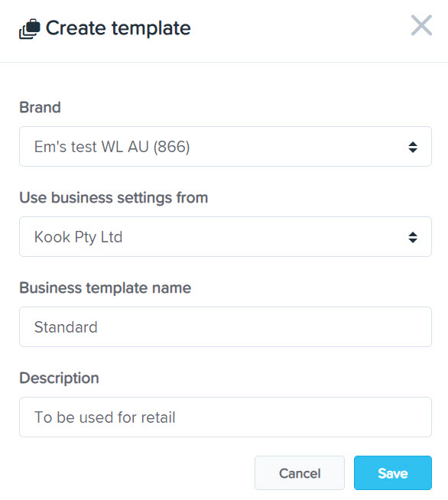Click the Standard text in name field
The height and width of the screenshot is (500, 448).
[66, 327]
